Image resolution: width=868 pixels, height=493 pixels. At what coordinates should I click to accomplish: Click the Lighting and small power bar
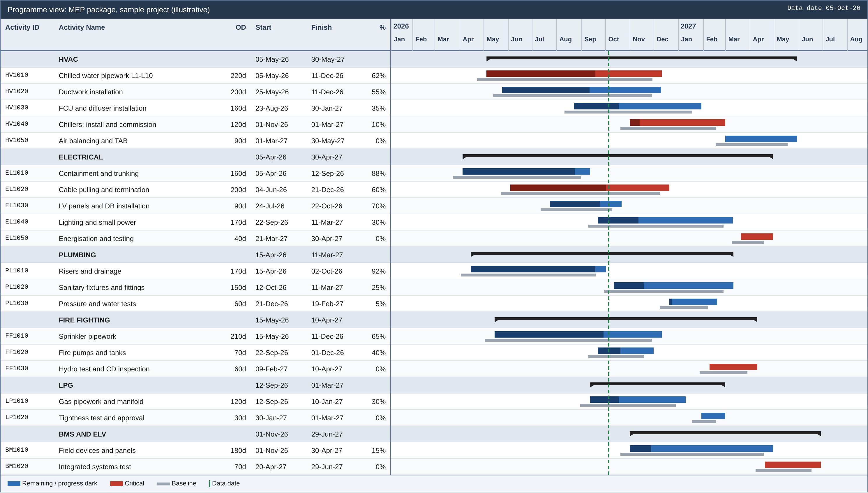coord(665,220)
